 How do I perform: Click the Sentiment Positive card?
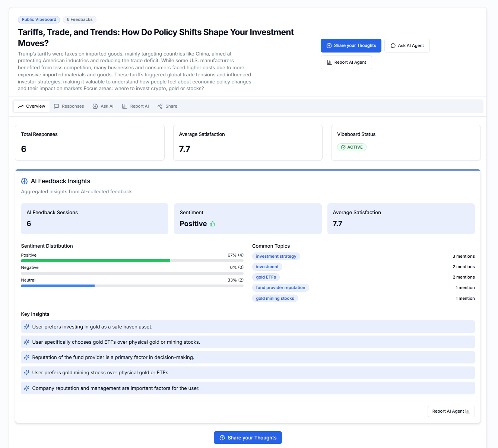click(248, 219)
